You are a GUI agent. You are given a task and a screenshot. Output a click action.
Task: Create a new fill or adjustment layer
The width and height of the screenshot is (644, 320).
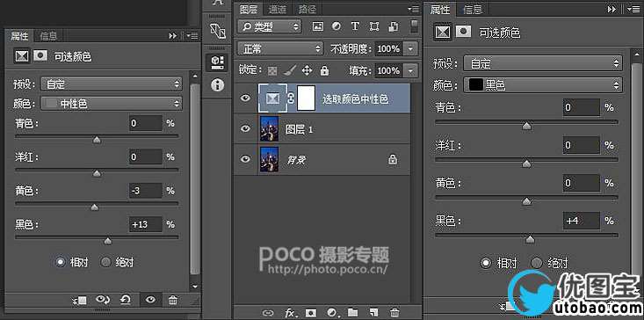coord(332,313)
